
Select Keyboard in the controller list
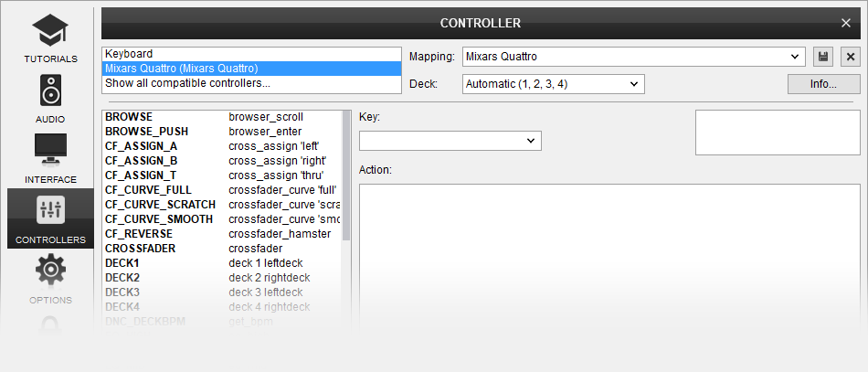coord(251,54)
